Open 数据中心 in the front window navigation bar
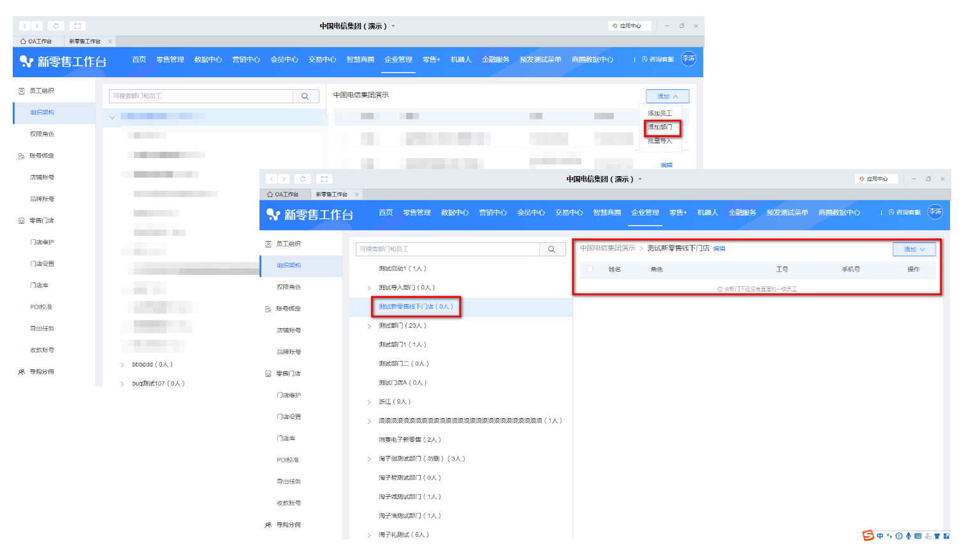Image resolution: width=980 pixels, height=556 pixels. point(455,212)
